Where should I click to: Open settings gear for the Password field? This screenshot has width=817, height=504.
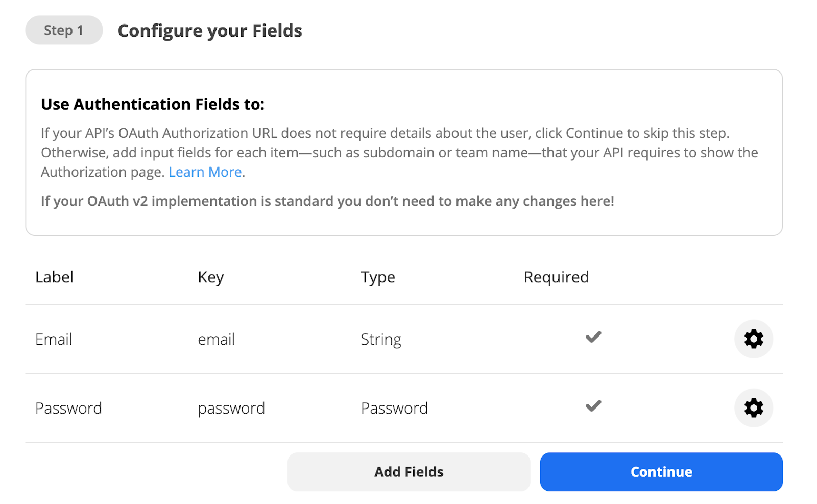tap(753, 408)
